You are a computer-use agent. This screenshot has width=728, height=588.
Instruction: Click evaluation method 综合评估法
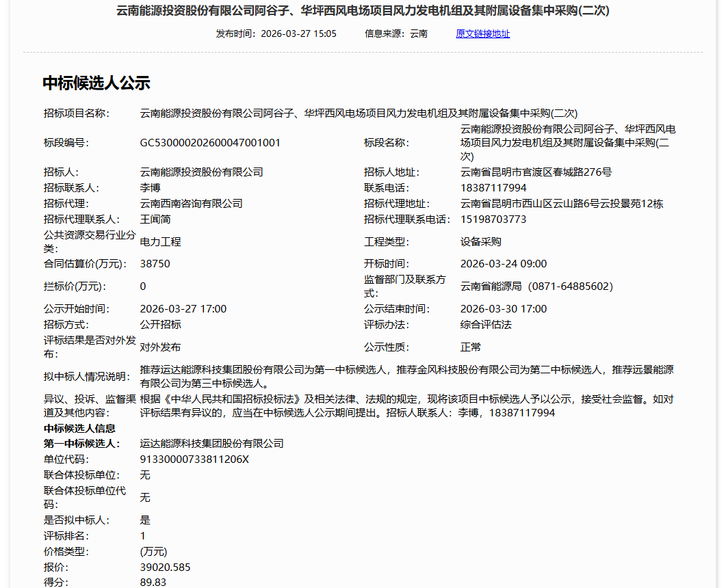tap(486, 324)
